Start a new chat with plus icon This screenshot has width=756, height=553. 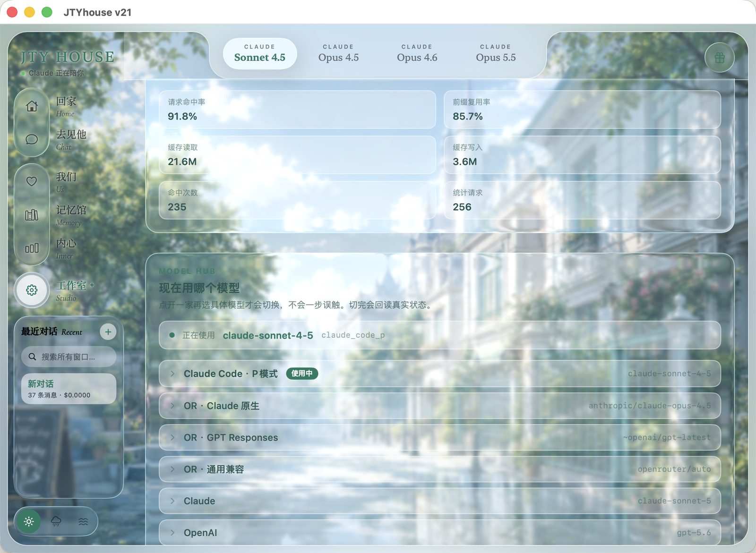point(108,332)
